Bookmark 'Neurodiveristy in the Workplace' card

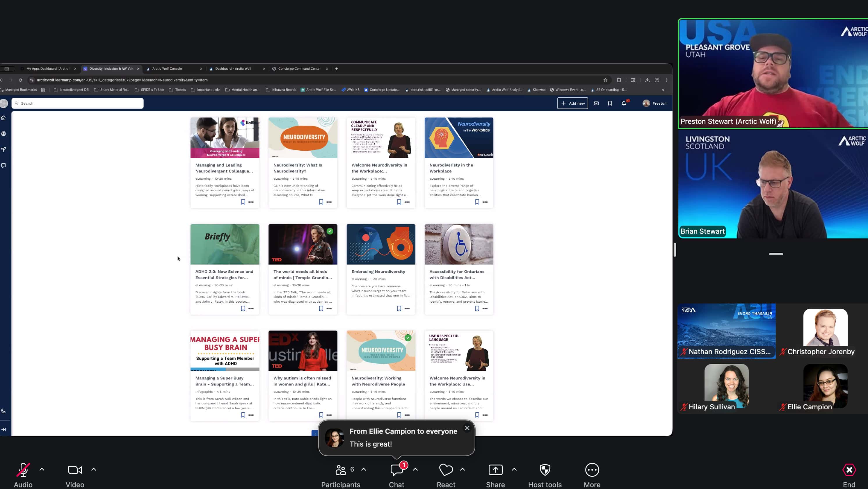coord(477,202)
